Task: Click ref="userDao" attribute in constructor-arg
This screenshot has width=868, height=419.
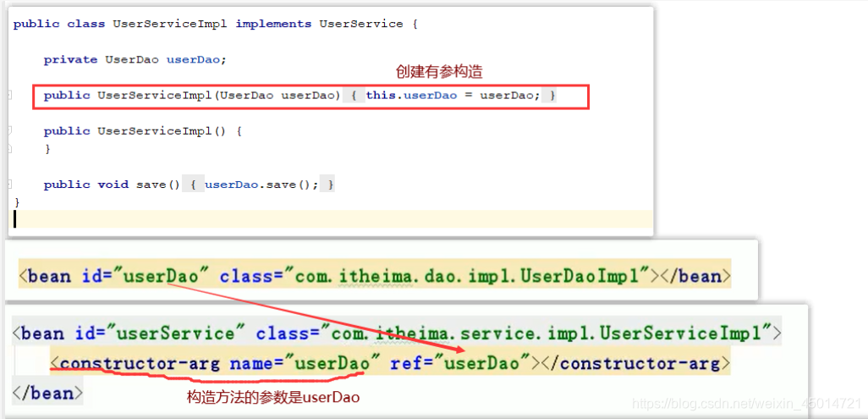Action: (x=460, y=364)
